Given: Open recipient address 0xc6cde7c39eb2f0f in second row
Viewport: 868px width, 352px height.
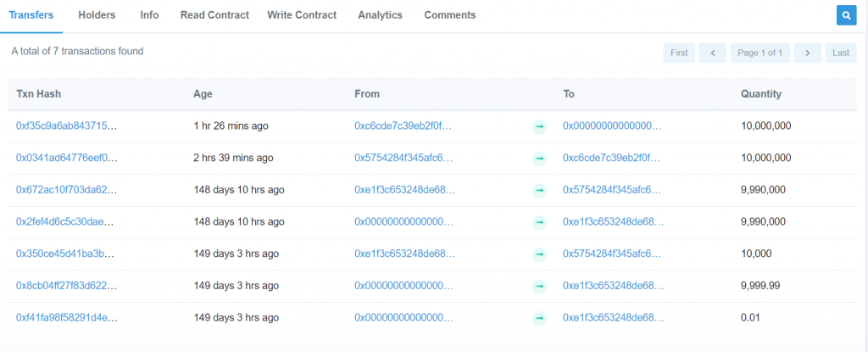Looking at the screenshot, I should (x=612, y=159).
